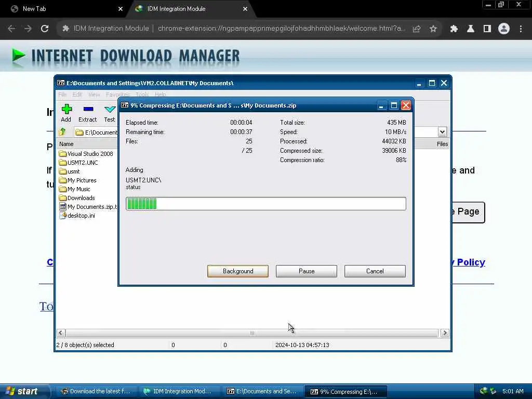This screenshot has height=399, width=532.
Task: Click the IDM system tray icon
Action: [484, 391]
